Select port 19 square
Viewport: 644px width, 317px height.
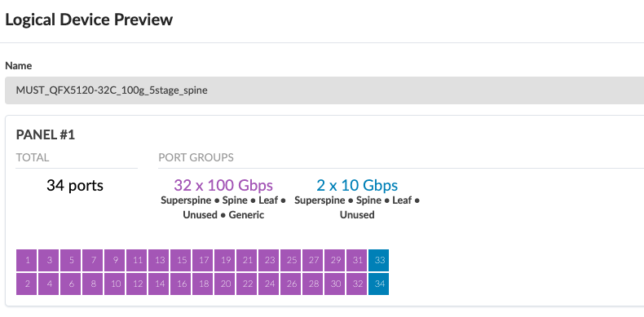tap(225, 260)
